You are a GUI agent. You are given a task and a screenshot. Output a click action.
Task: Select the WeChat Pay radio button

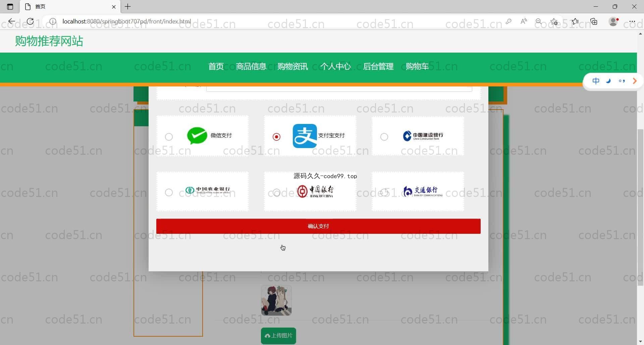click(x=169, y=137)
